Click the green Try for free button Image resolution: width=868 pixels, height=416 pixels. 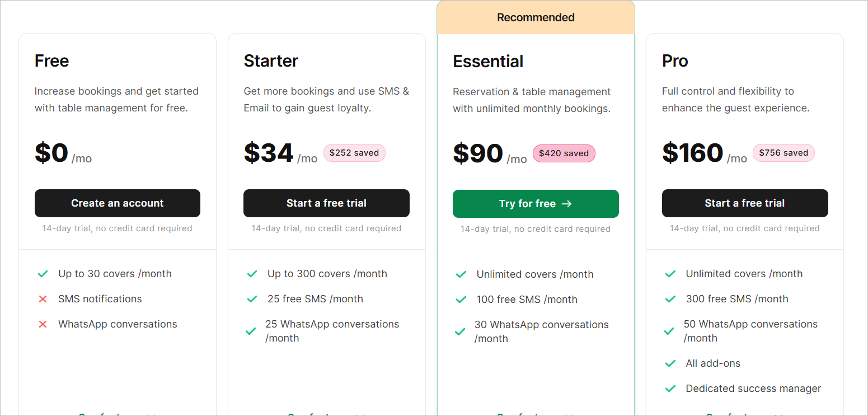536,204
